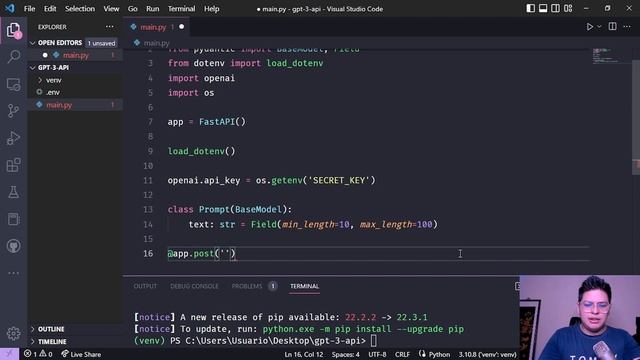The width and height of the screenshot is (640, 360).
Task: Click FastAPI() call on line 7
Action: (222, 122)
